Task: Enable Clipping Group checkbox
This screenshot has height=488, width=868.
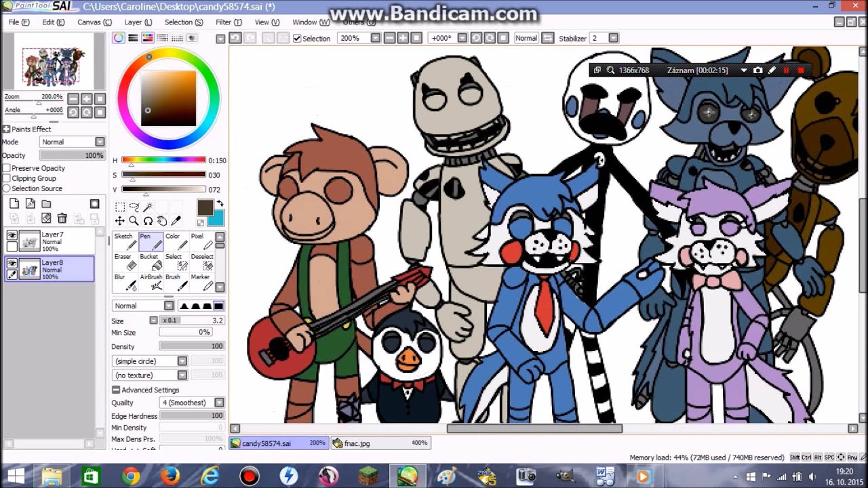Action: point(7,178)
